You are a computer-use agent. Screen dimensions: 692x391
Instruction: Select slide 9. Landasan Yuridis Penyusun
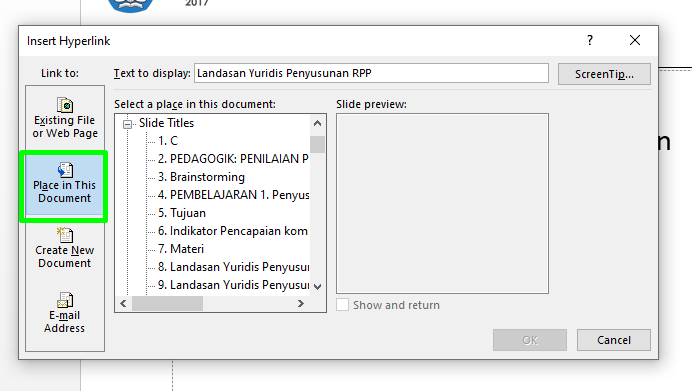pyautogui.click(x=233, y=285)
